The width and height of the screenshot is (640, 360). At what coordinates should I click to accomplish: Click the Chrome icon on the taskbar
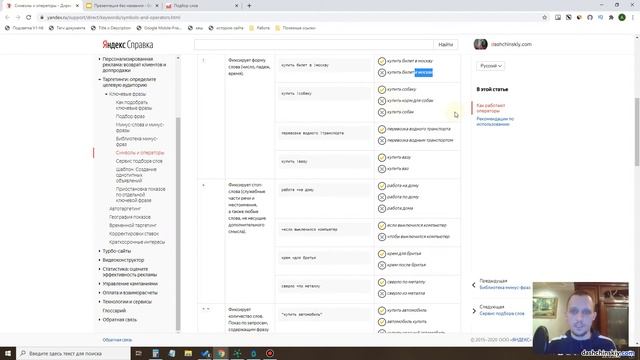click(221, 353)
